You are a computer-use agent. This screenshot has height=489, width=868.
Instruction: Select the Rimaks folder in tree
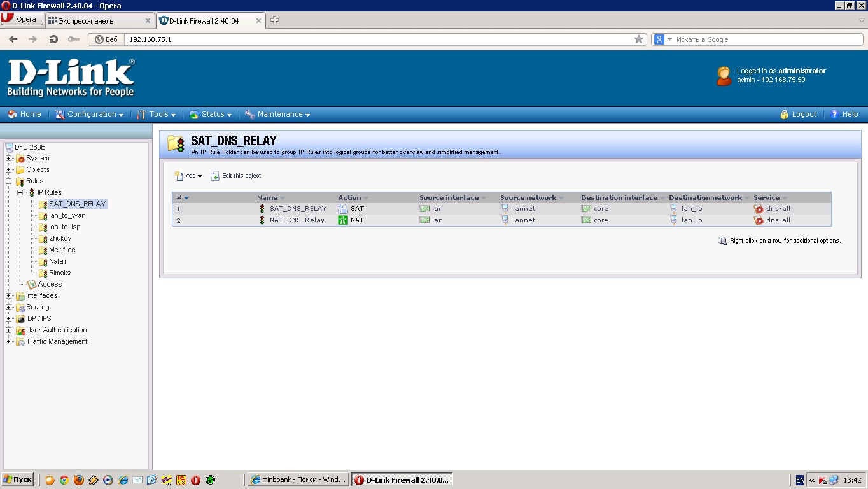tap(60, 273)
